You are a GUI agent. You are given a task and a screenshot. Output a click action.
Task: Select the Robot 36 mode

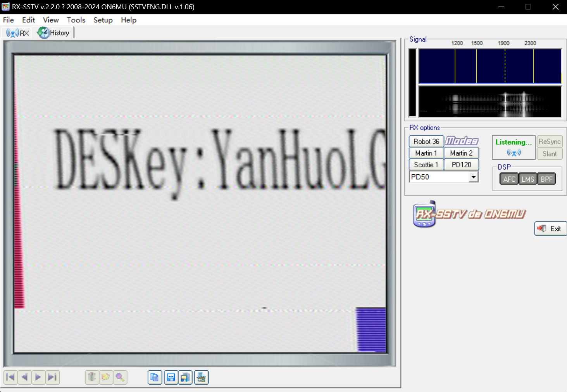[426, 141]
